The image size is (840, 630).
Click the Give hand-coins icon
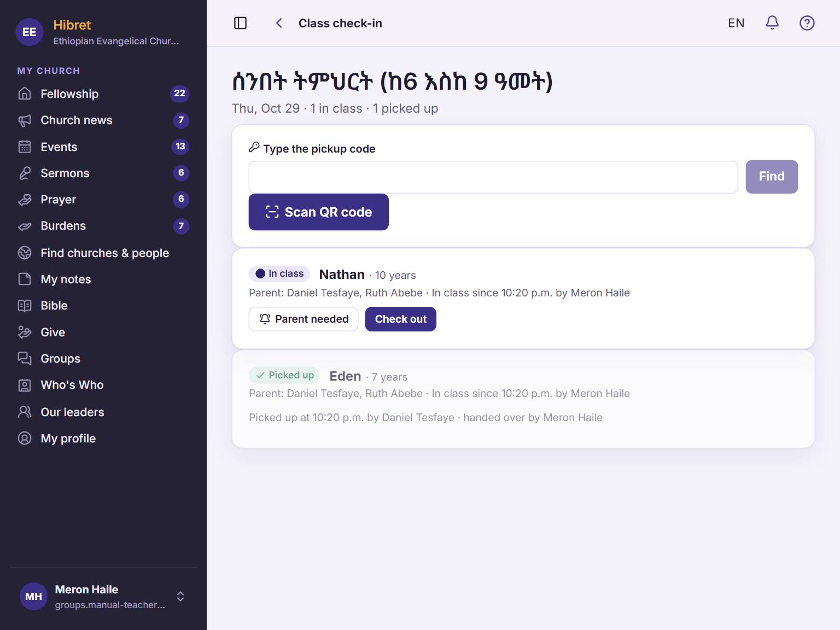pos(25,332)
